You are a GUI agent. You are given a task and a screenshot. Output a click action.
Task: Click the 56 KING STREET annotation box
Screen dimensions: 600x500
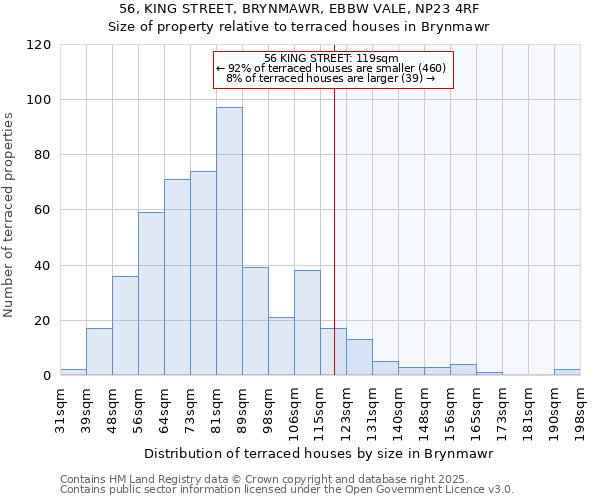(x=333, y=69)
